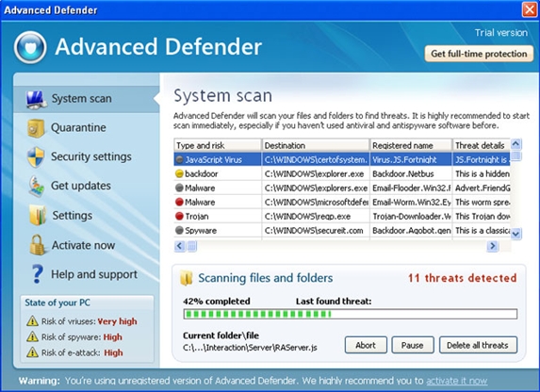Click the folder icon beside Scanning files and folders
Image resolution: width=540 pixels, height=392 pixels.
pyautogui.click(x=187, y=278)
